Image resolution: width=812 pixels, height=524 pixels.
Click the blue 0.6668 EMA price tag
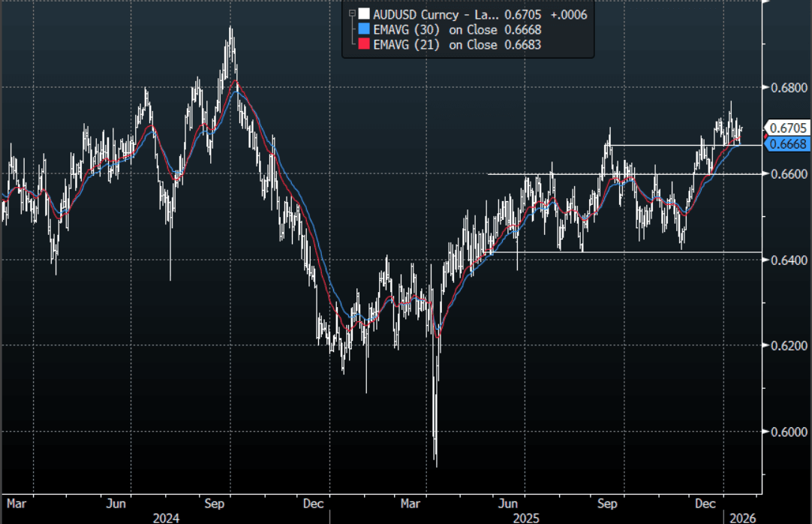(788, 144)
